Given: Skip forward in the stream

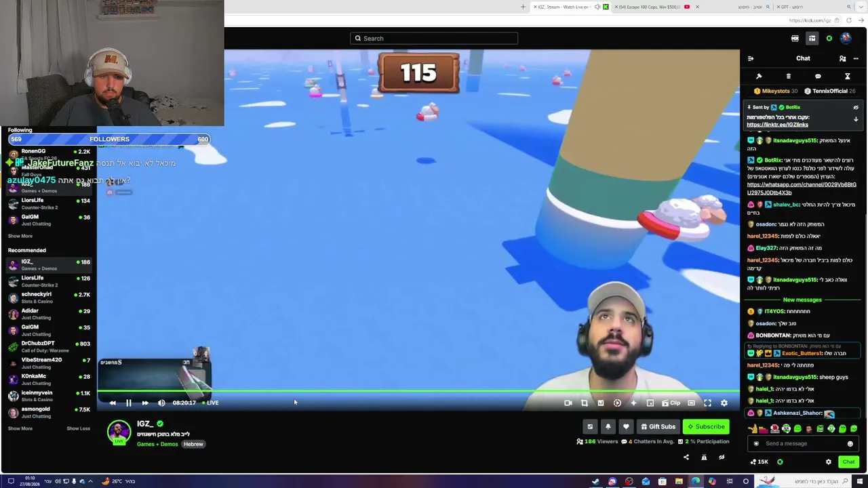Looking at the screenshot, I should (x=144, y=403).
